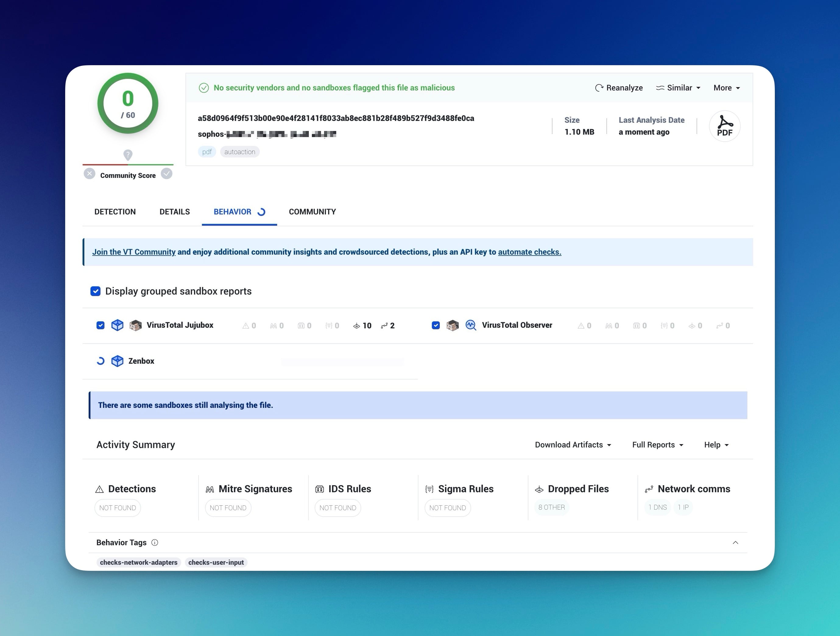Toggle the VirusTotal Observer checkbox
840x636 pixels.
coord(436,325)
